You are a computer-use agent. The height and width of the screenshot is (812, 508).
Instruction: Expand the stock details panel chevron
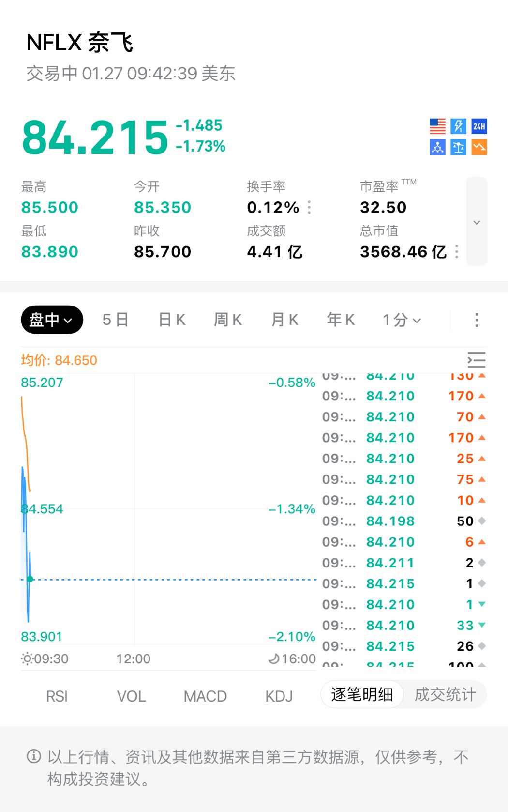point(477,222)
